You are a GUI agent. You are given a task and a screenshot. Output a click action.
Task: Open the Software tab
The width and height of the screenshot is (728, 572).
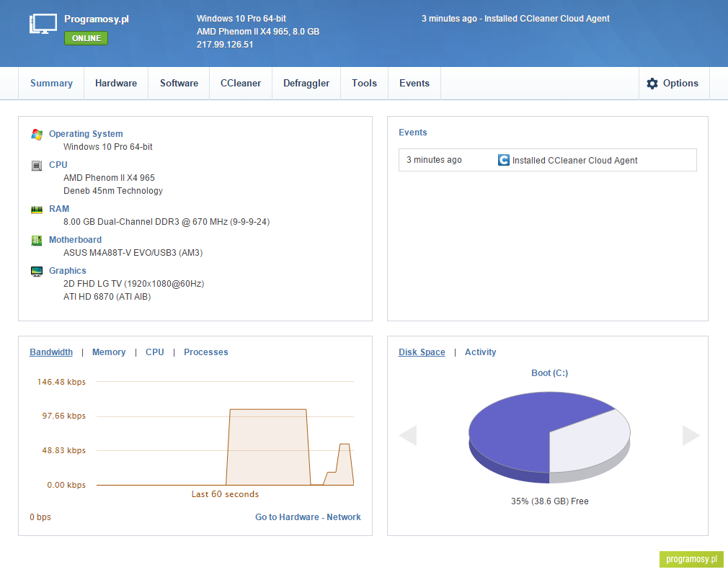179,83
